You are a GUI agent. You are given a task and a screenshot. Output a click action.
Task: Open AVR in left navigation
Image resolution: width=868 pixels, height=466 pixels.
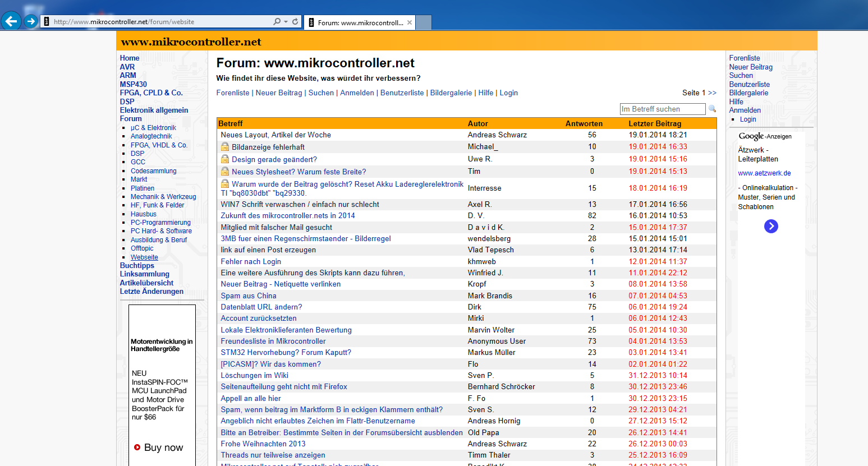coord(127,67)
